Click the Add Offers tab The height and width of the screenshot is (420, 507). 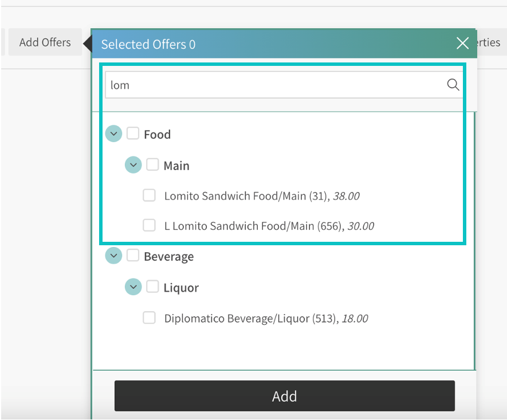click(45, 42)
